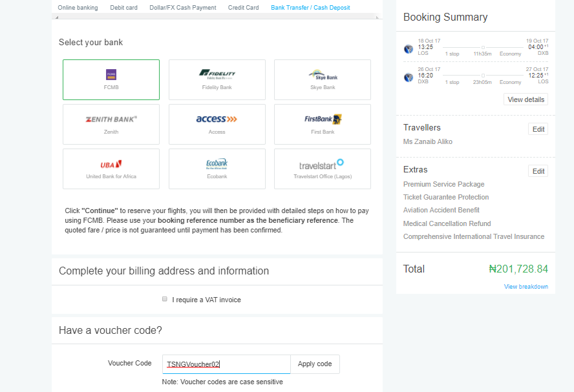574x392 pixels.
Task: Click 'Have a voucher code?' heading
Action: [110, 330]
